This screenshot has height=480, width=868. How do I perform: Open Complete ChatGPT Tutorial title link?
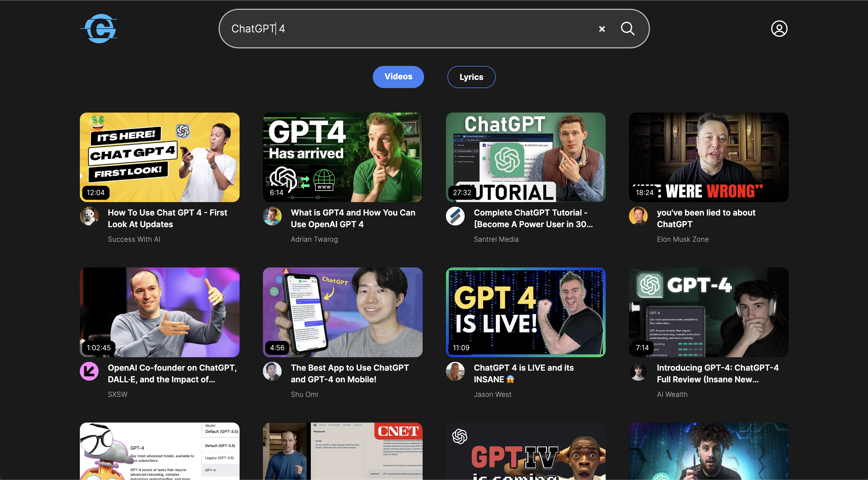pos(533,218)
